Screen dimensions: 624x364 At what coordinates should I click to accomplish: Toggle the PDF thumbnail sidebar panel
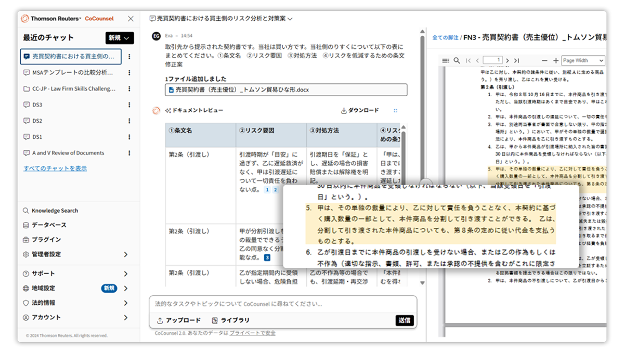(446, 60)
